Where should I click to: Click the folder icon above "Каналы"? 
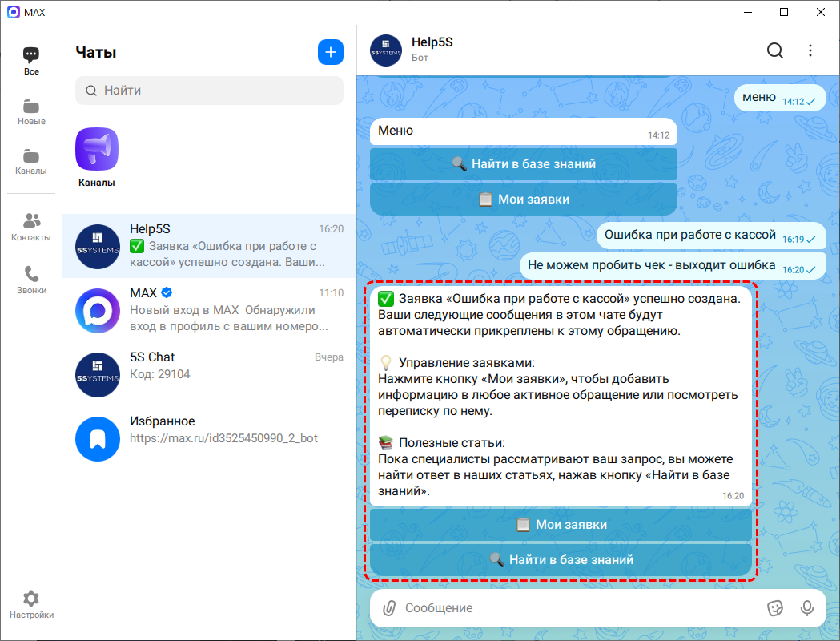(31, 156)
